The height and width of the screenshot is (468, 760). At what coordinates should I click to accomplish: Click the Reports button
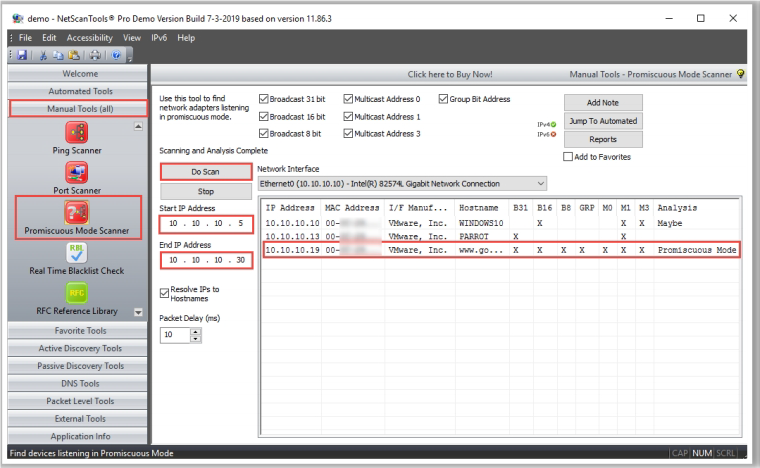click(602, 139)
